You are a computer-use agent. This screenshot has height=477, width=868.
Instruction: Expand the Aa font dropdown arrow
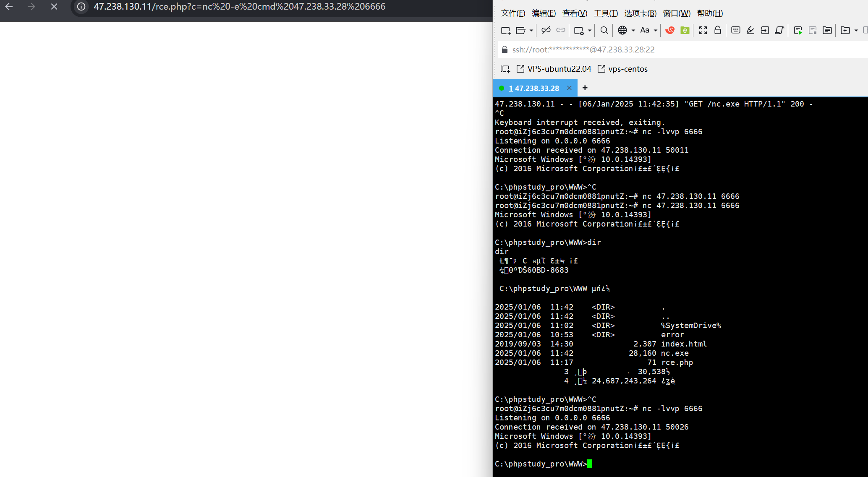coord(655,30)
